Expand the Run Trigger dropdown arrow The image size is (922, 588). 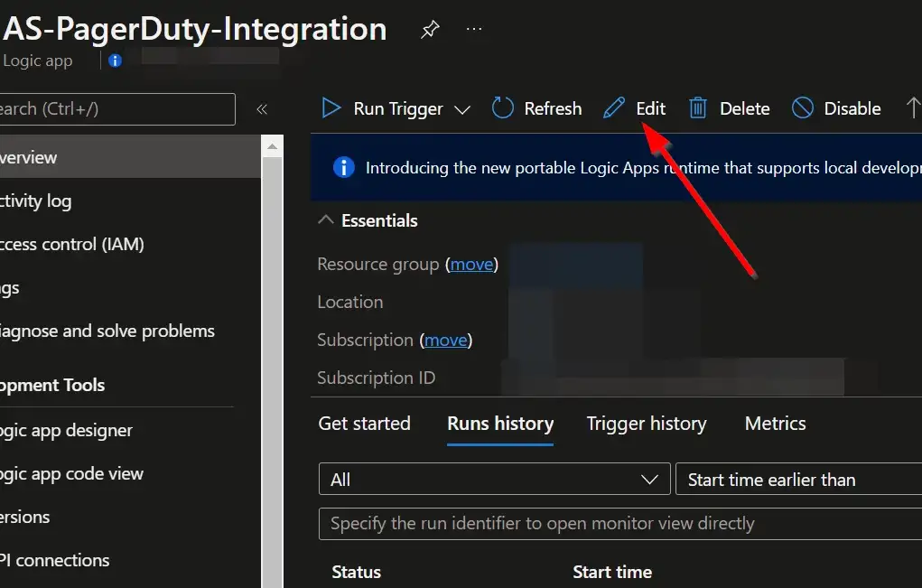462,109
